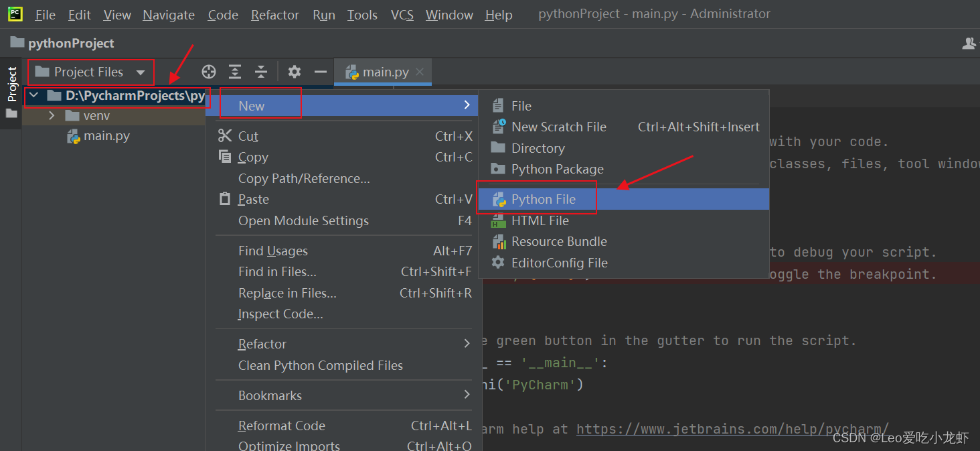Click the pythonProject breadcrumb label
Viewport: 980px width, 451px height.
click(x=71, y=43)
